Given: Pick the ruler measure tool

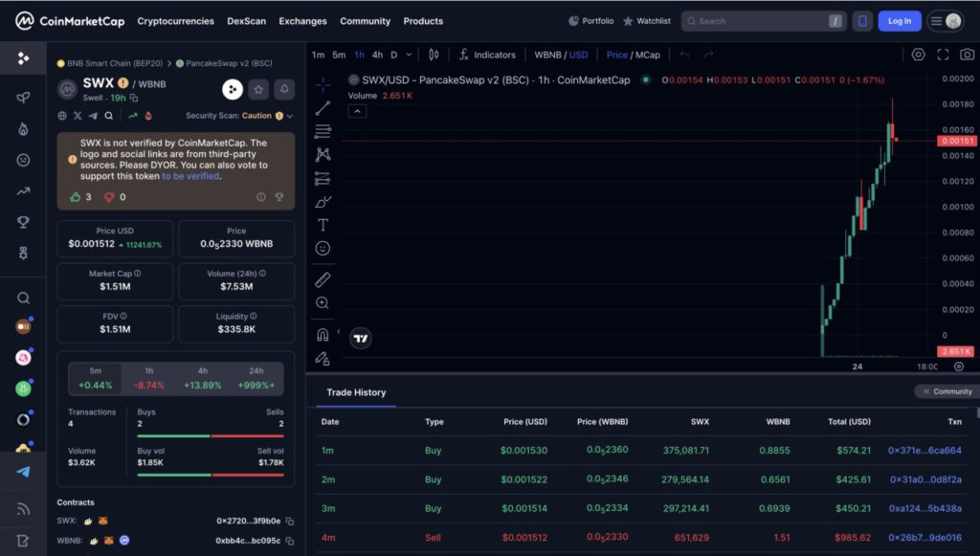Looking at the screenshot, I should coord(323,279).
